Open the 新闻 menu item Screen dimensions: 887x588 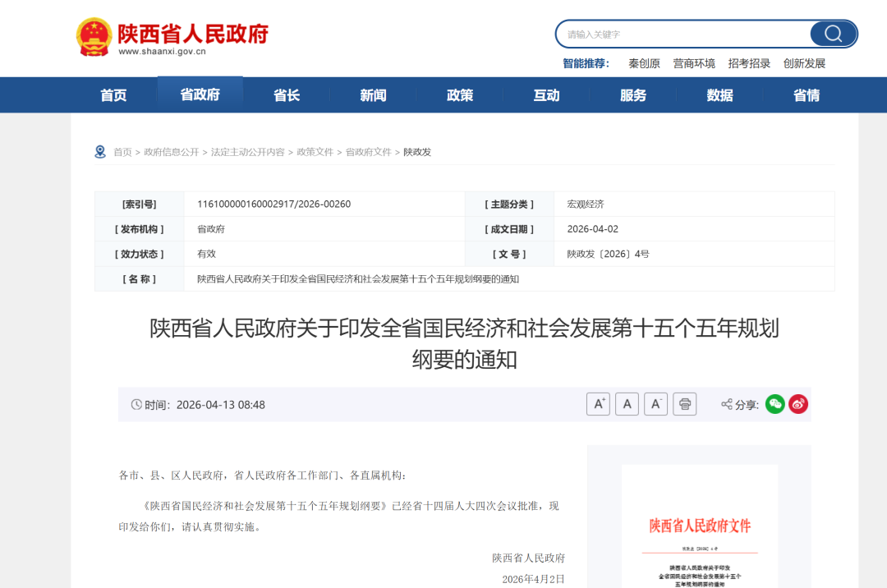click(373, 94)
